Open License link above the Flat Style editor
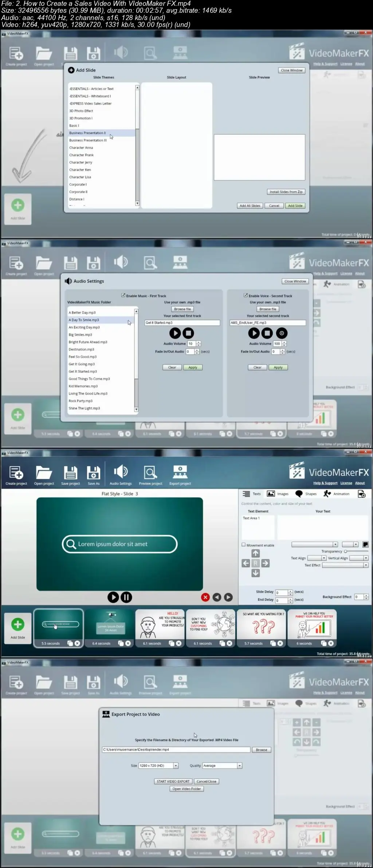This screenshot has height=868, width=373. pyautogui.click(x=346, y=483)
